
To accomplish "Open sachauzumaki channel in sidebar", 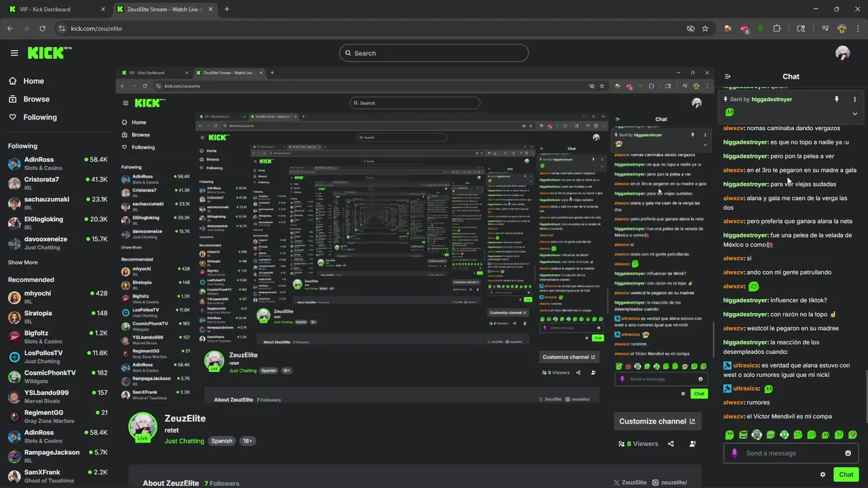I will pos(57,203).
